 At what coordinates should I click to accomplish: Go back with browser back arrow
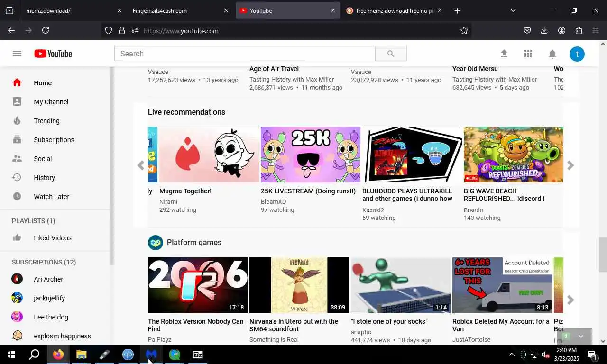point(11,30)
